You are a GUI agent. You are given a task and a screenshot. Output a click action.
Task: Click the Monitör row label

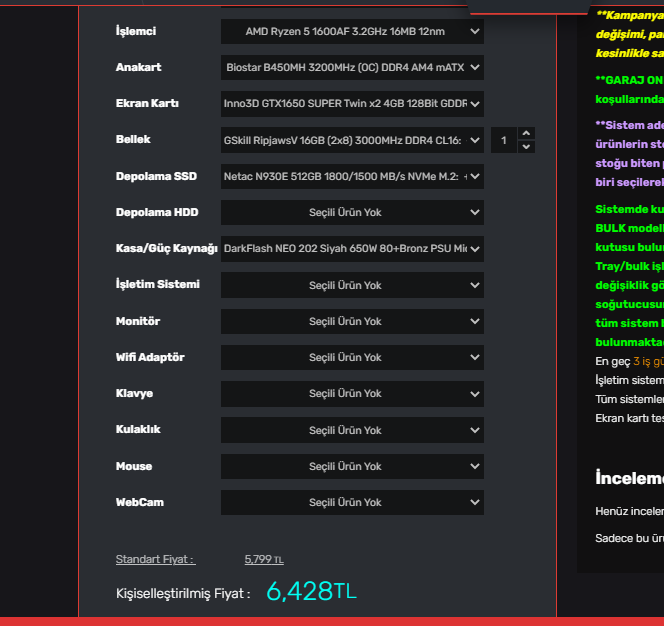[x=138, y=321]
